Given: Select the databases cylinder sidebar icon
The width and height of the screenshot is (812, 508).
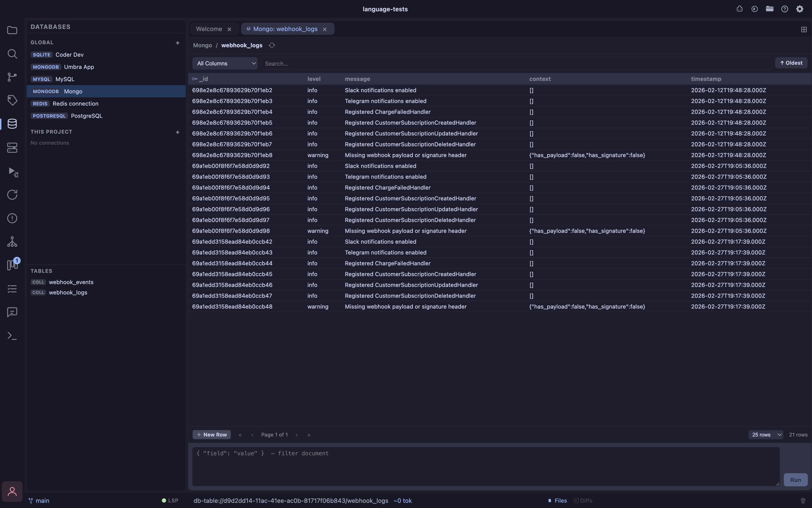Looking at the screenshot, I should 12,124.
